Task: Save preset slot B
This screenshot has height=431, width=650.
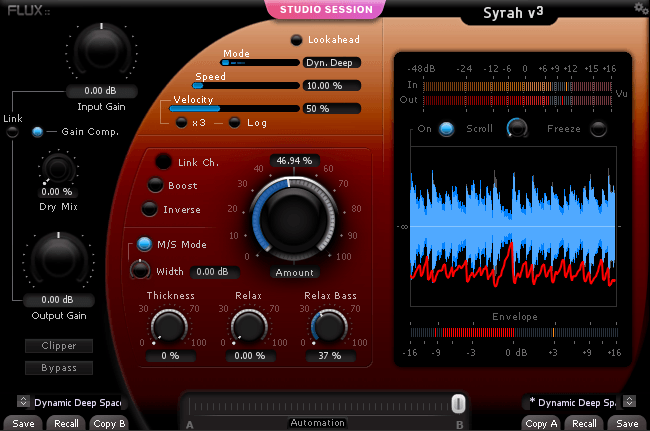Action: point(627,424)
